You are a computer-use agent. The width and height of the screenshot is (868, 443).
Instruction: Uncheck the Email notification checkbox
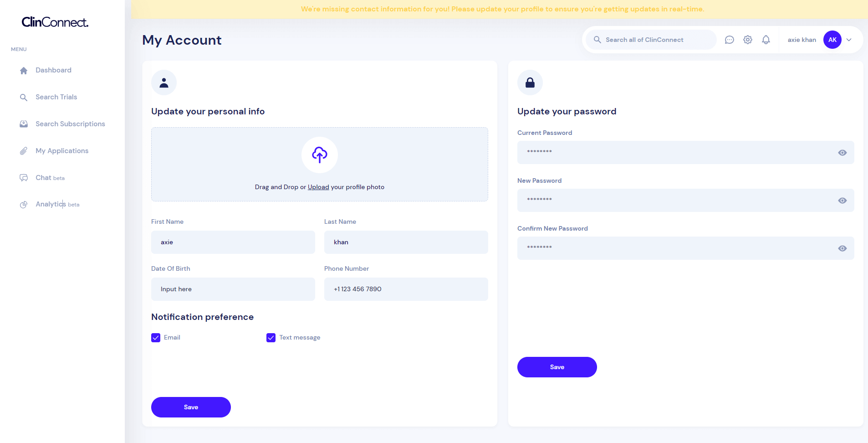click(x=156, y=338)
